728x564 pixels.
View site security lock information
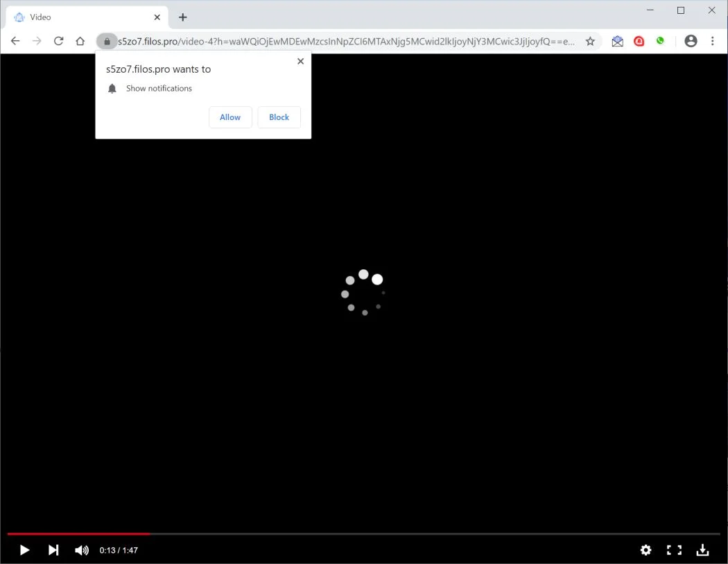(107, 42)
